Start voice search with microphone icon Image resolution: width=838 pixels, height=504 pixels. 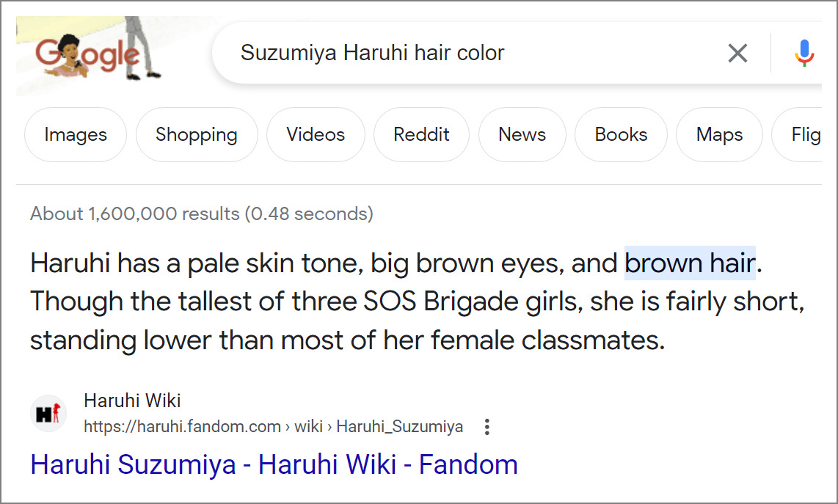pyautogui.click(x=804, y=53)
